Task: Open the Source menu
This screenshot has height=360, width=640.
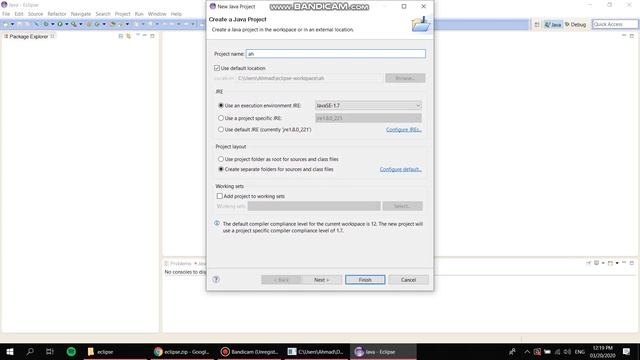Action: coord(36,14)
